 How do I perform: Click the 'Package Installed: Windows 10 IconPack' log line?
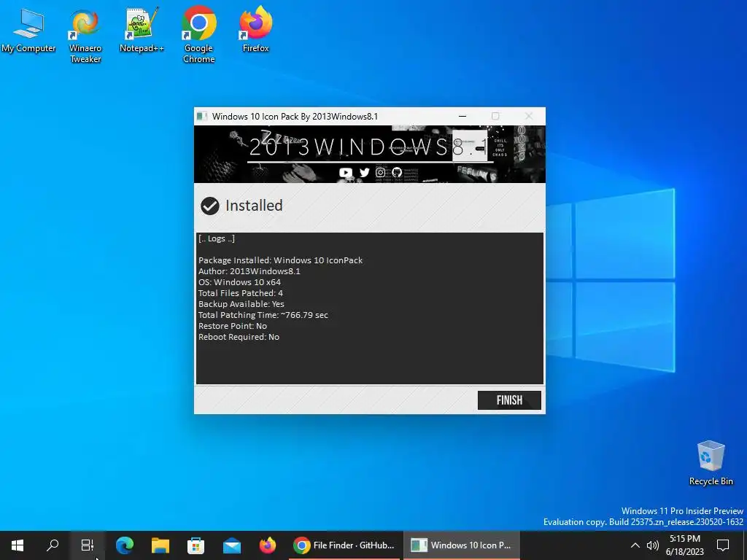[280, 260]
